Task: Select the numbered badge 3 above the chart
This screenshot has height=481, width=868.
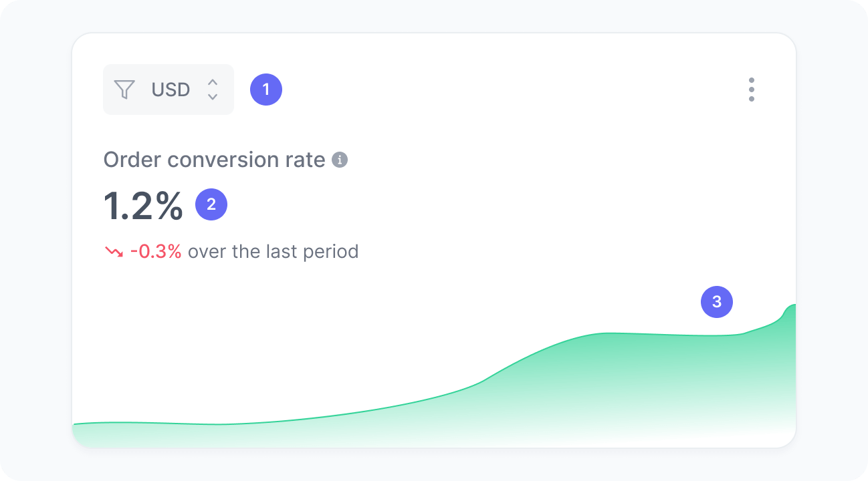Action: pyautogui.click(x=716, y=302)
